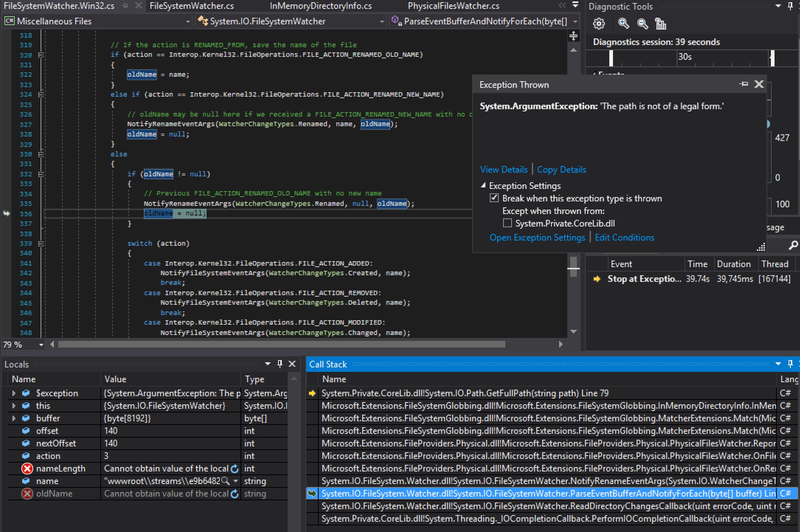Click the View Details link in Exception Thrown popup
The width and height of the screenshot is (800, 532).
point(503,169)
